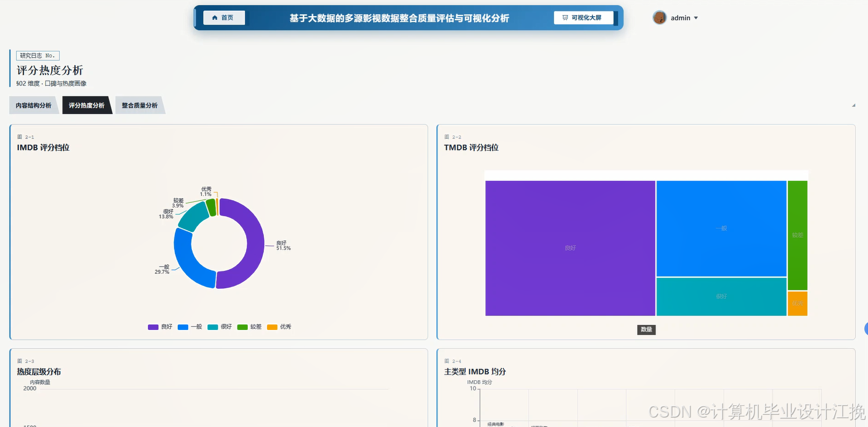The width and height of the screenshot is (868, 427).
Task: Toggle 很好 legend entry
Action: click(219, 327)
